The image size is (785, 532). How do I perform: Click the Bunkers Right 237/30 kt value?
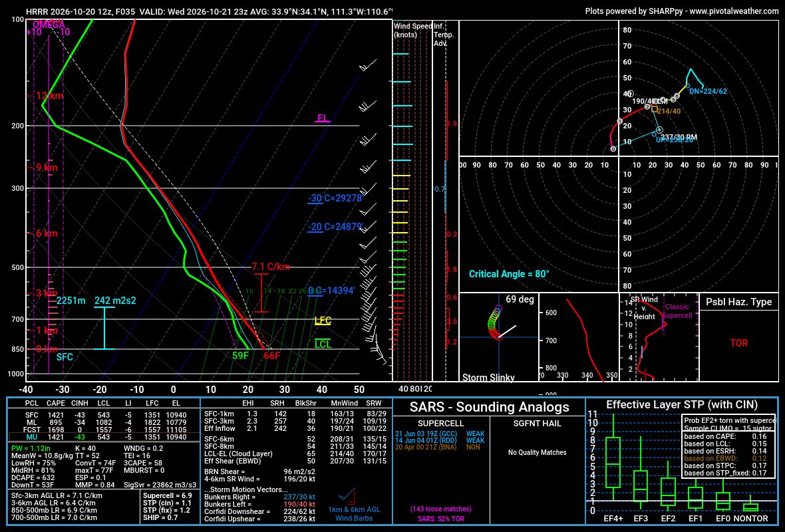(299, 497)
